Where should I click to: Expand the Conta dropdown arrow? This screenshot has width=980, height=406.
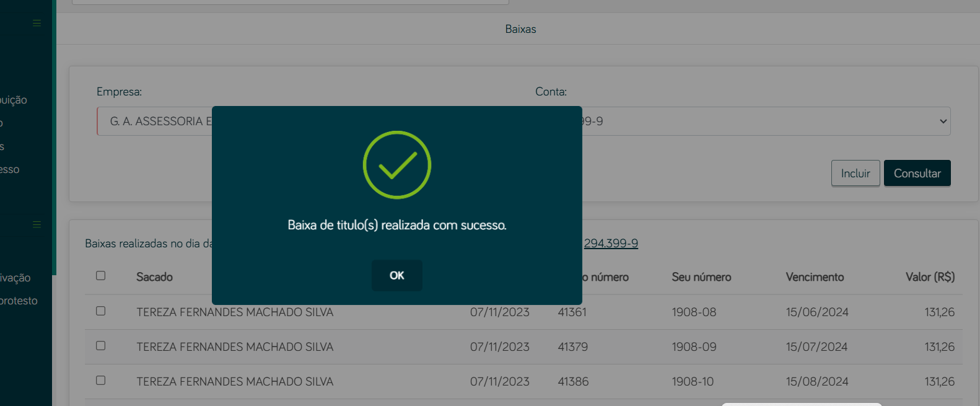943,121
